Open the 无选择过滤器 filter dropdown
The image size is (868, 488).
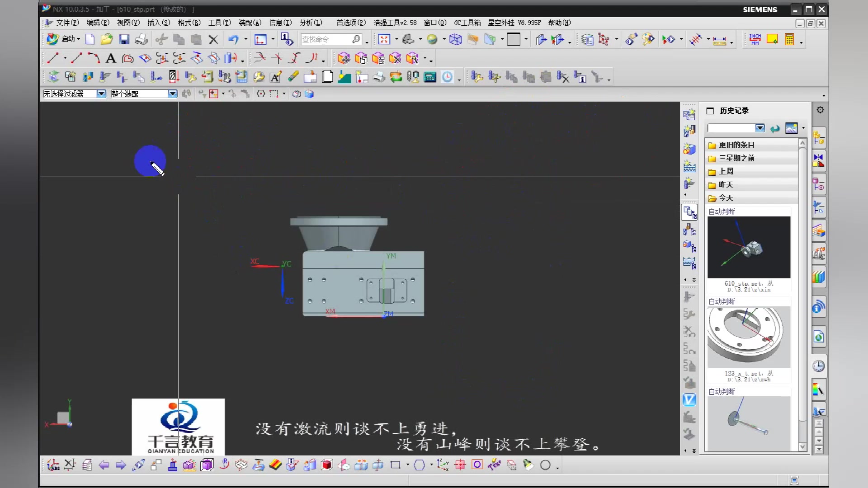101,94
